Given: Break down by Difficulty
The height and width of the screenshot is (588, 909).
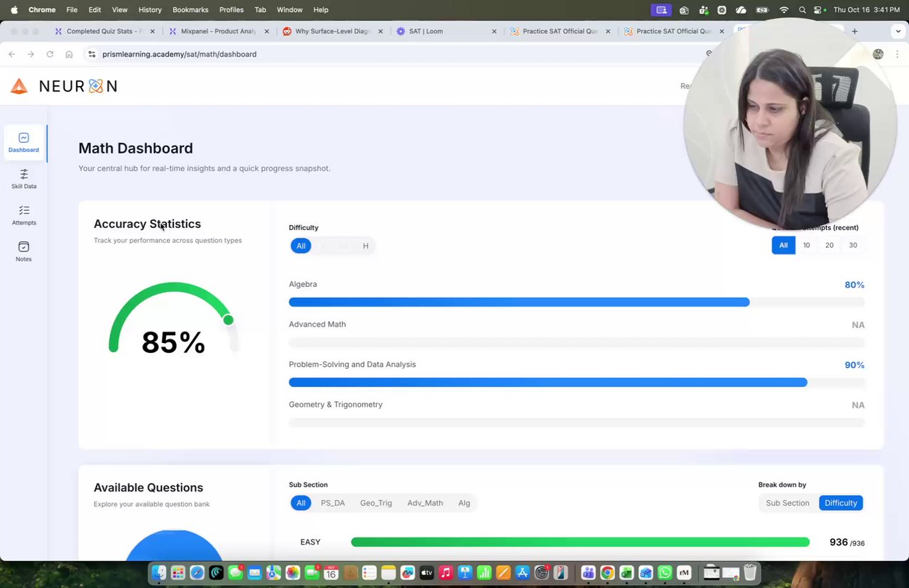Looking at the screenshot, I should 841,503.
